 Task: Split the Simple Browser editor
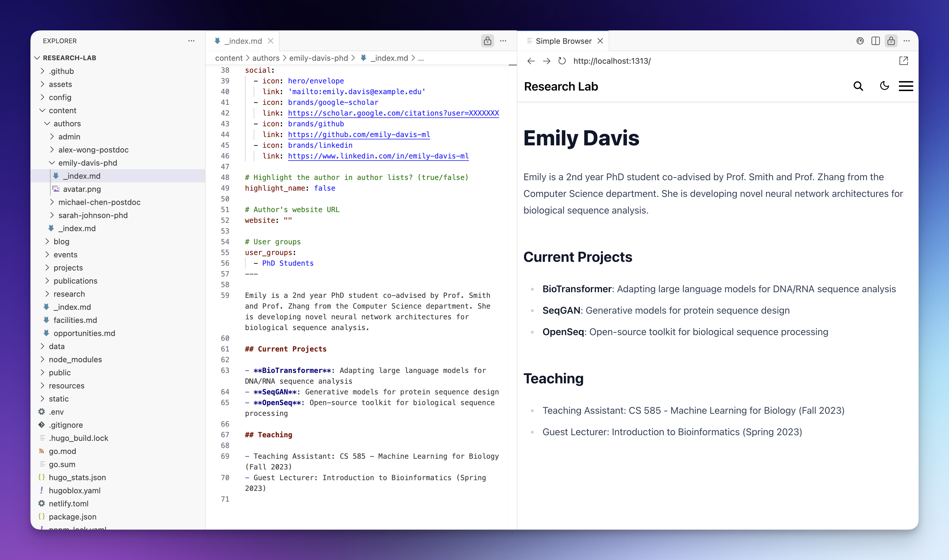click(875, 41)
